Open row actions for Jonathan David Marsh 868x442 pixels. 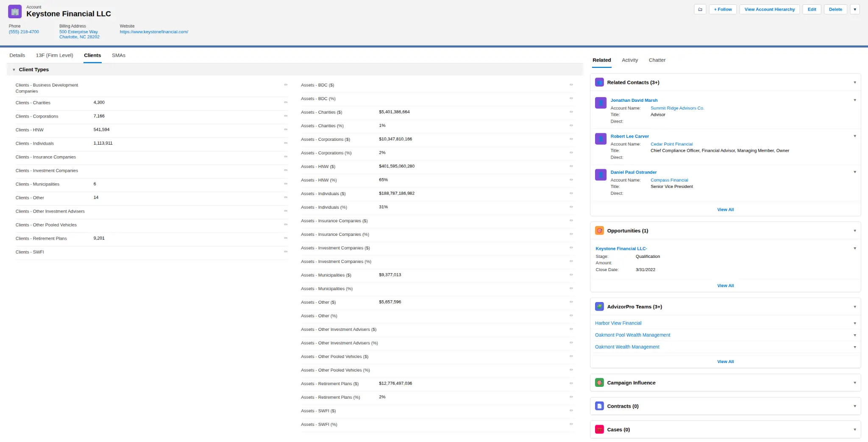click(x=855, y=100)
